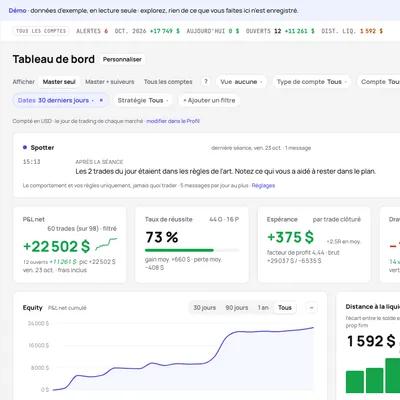The height and width of the screenshot is (400, 400).
Task: Select the AUJOURD'HUI 0 $ stat
Action: click(x=213, y=31)
